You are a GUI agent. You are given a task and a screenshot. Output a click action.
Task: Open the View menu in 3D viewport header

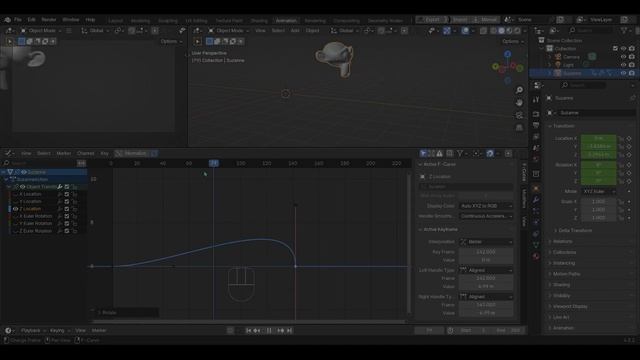click(x=260, y=31)
